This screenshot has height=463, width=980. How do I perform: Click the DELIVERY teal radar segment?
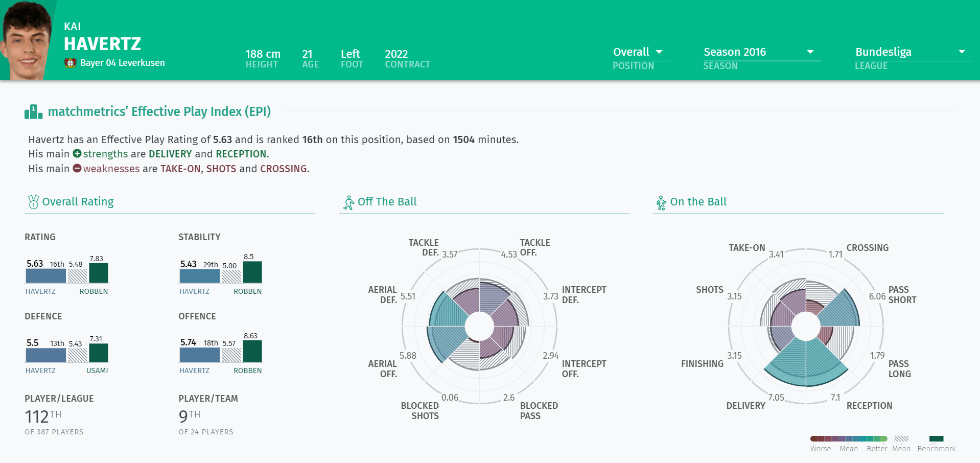coord(787,365)
